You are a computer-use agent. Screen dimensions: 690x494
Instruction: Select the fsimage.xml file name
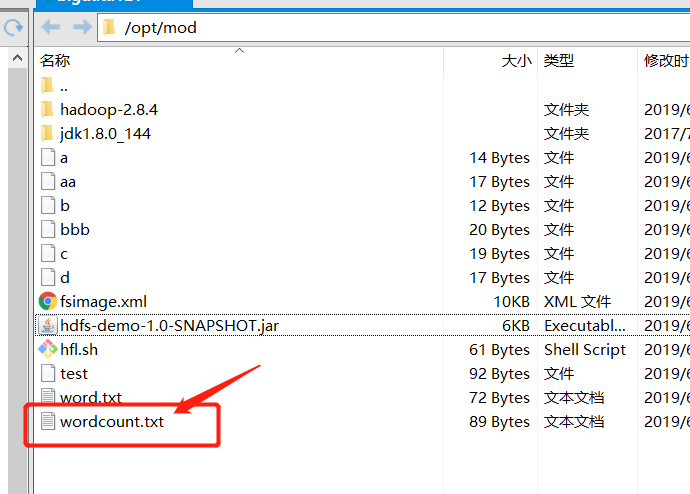(103, 301)
